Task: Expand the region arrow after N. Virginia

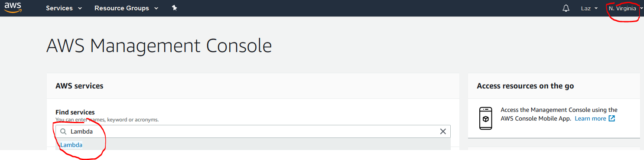Action: (641, 8)
